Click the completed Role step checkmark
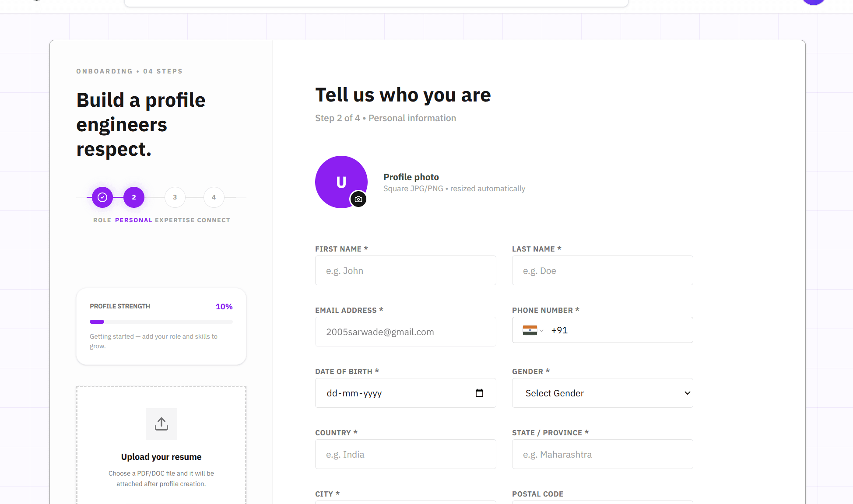853x504 pixels. (102, 197)
